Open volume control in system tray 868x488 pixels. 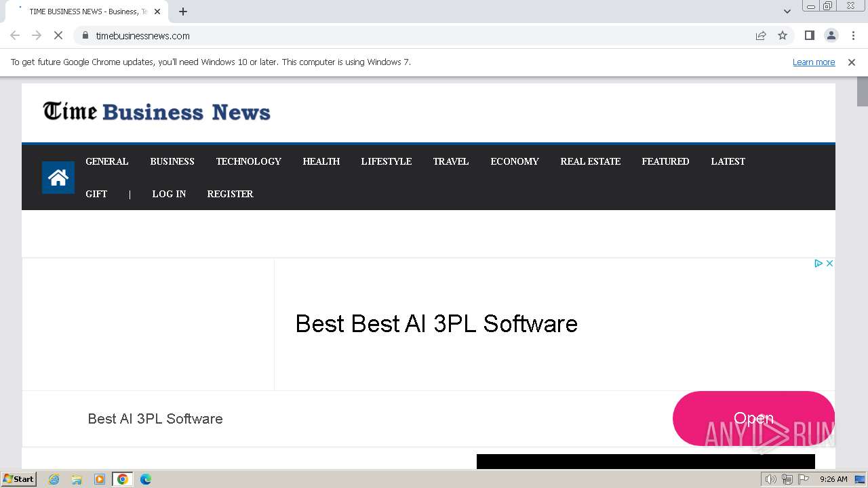(x=771, y=479)
